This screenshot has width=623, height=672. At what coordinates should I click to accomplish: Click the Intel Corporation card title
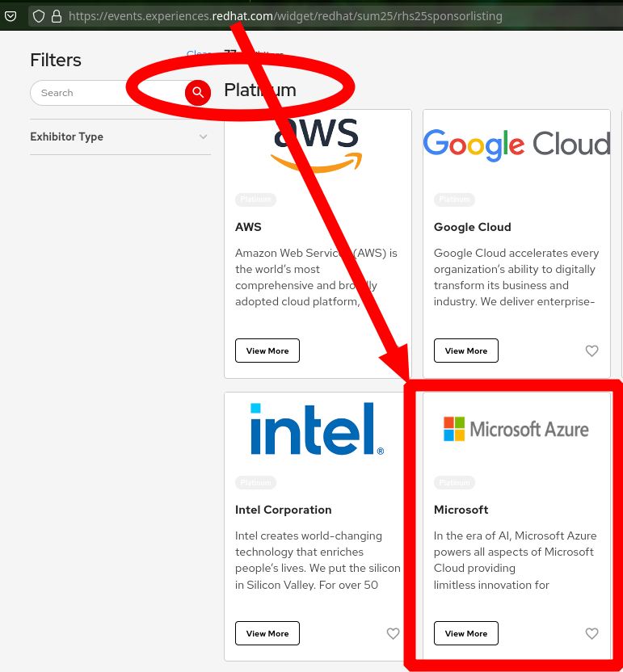284,510
